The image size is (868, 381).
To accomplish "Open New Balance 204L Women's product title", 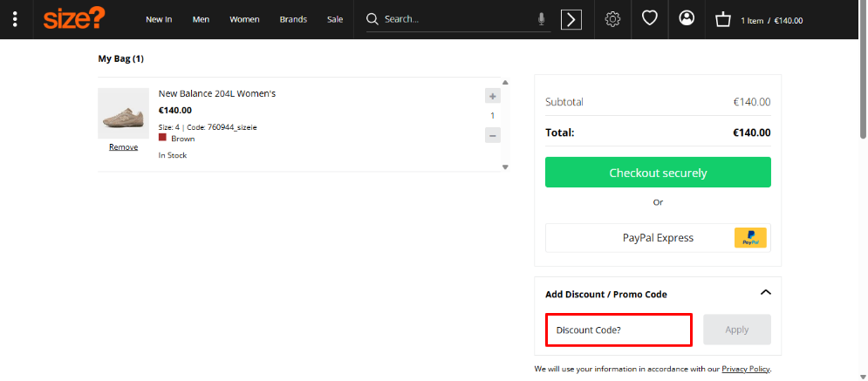I will [x=217, y=93].
